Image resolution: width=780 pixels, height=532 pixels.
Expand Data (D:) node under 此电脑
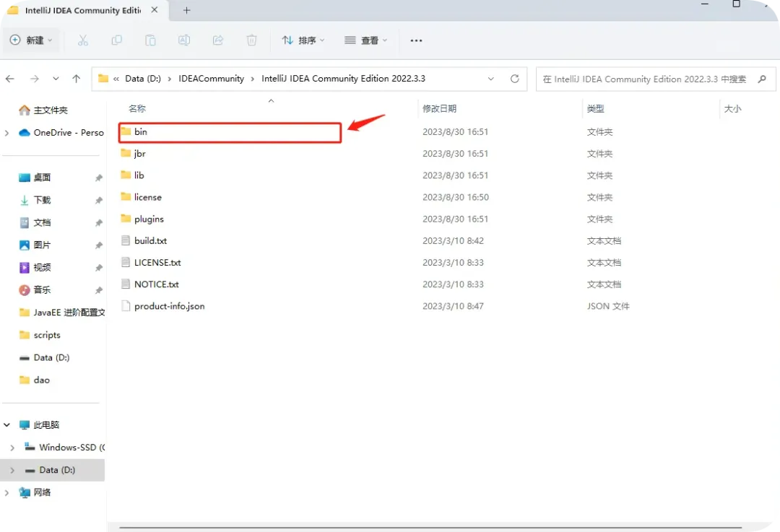(x=12, y=470)
